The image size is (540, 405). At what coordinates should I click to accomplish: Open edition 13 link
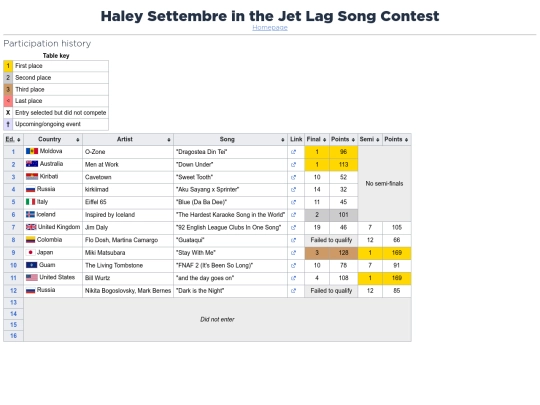(x=13, y=302)
